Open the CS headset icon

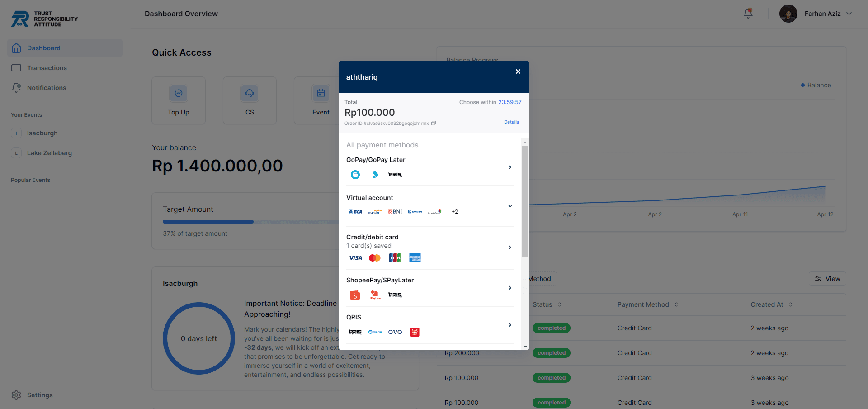(x=250, y=93)
